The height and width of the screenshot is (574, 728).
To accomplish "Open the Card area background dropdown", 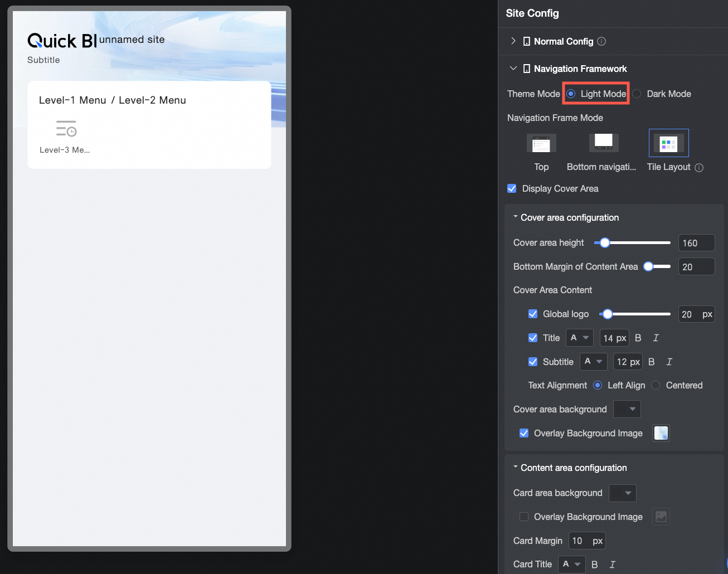I will 623,493.
